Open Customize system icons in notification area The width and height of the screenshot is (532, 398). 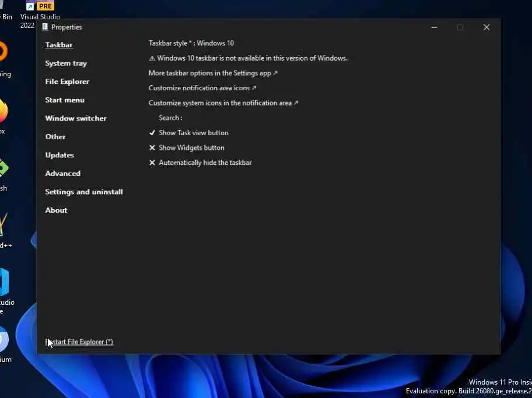click(223, 103)
